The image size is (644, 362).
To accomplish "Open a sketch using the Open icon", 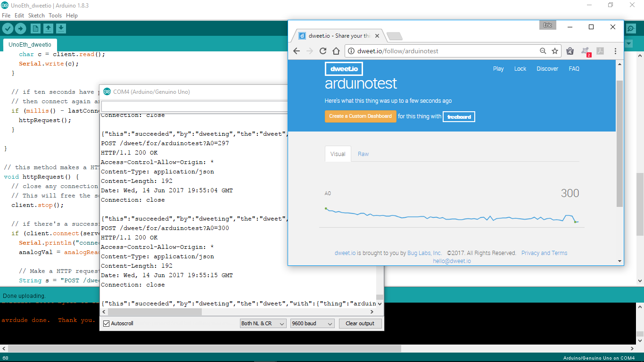I will click(x=48, y=29).
